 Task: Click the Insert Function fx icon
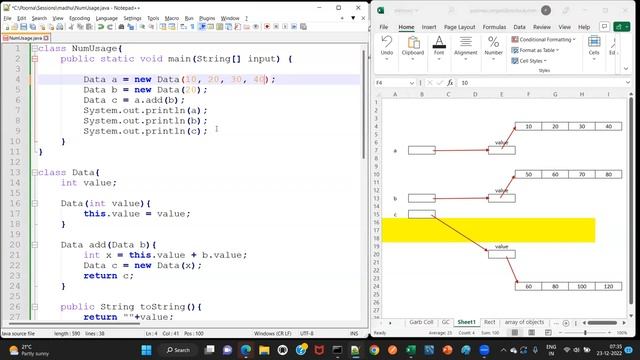click(x=450, y=83)
